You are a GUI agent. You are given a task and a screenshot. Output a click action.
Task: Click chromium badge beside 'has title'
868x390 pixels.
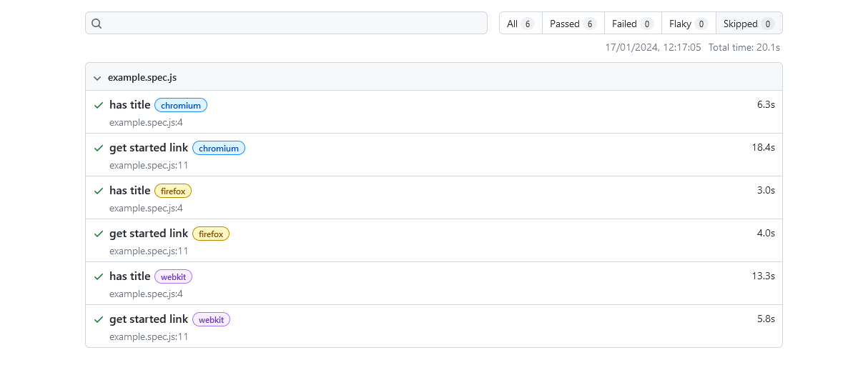(181, 106)
